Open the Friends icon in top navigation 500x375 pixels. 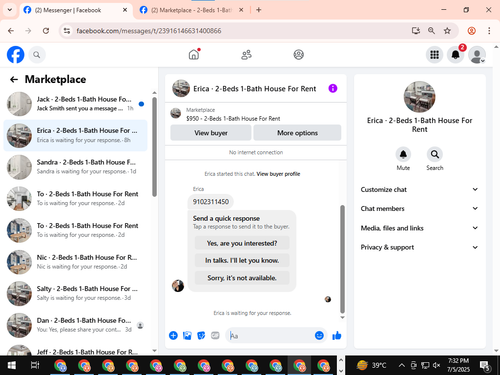pyautogui.click(x=246, y=55)
